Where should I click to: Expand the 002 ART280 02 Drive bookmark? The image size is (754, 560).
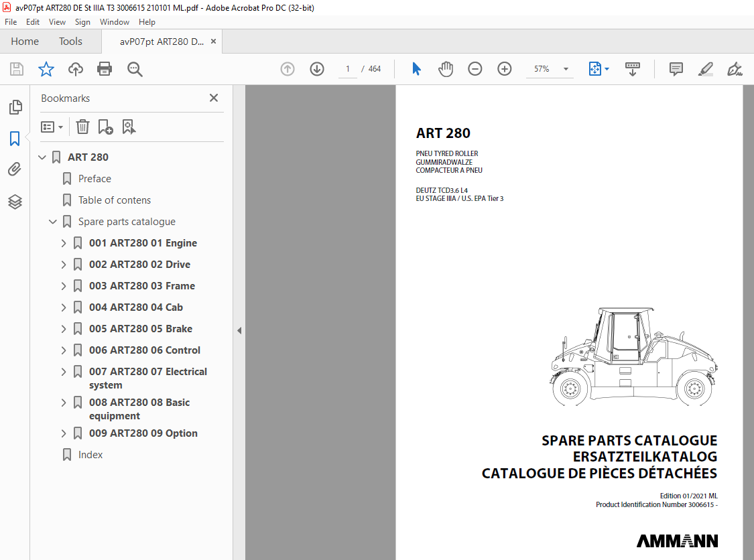64,265
